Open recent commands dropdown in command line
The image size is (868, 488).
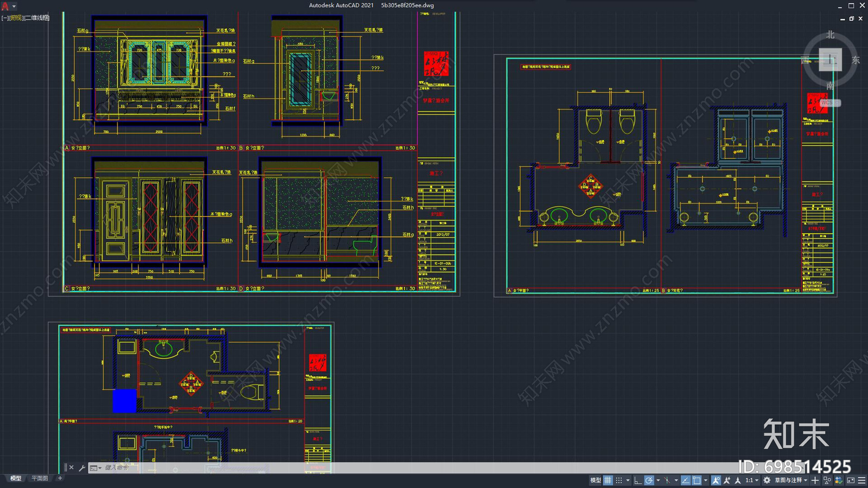point(95,467)
